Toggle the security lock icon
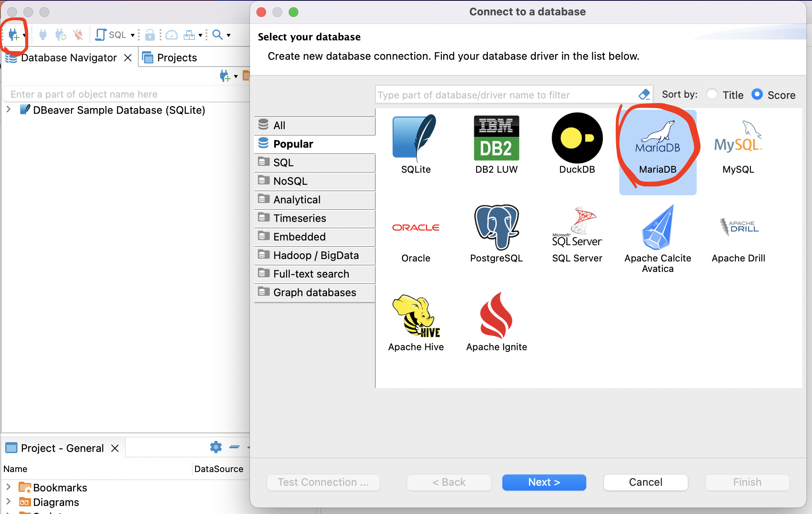Image resolution: width=812 pixels, height=514 pixels. click(x=150, y=35)
